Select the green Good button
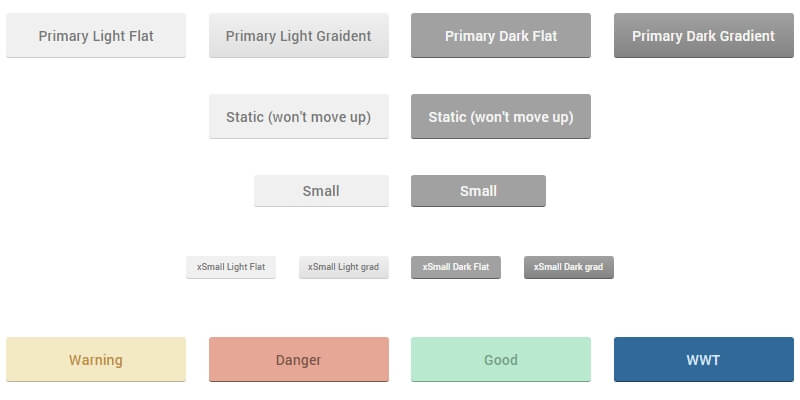Image resolution: width=800 pixels, height=400 pixels. [501, 360]
